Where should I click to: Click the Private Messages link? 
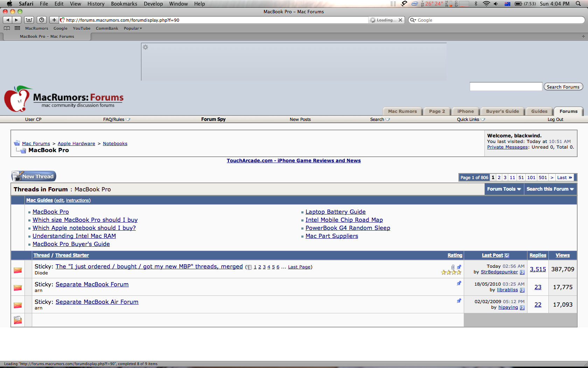coord(507,147)
